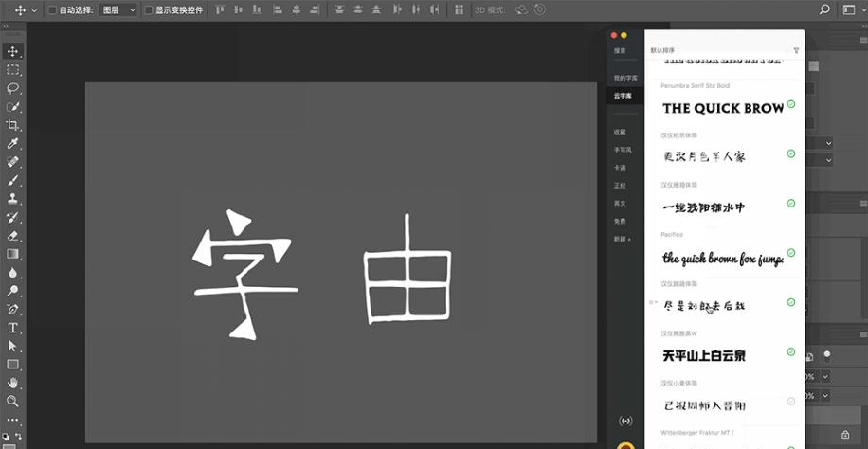Select the Rectangular Marquee tool

pyautogui.click(x=12, y=70)
